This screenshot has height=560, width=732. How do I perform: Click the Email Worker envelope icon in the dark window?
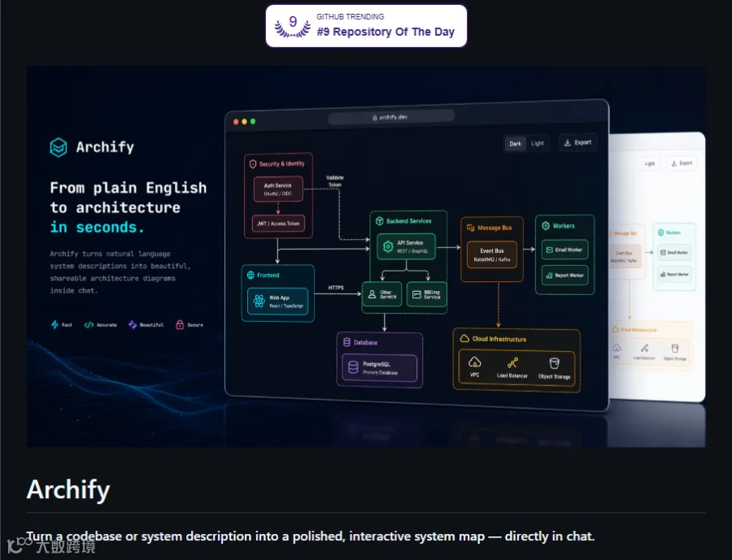point(550,250)
